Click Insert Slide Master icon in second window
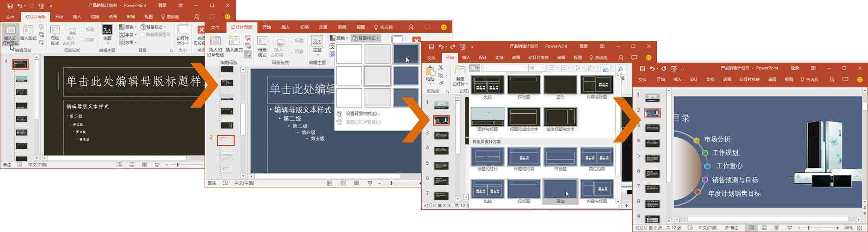Viewport: 868px width, 232px height. (215, 41)
